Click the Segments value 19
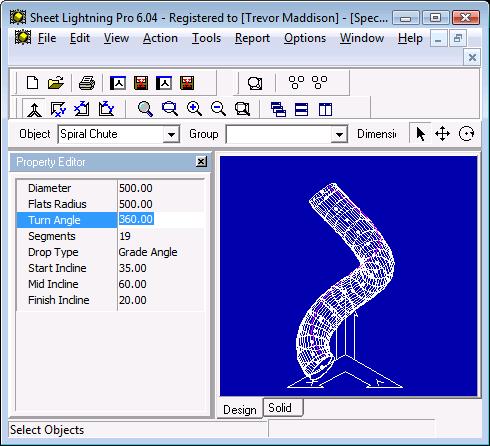 [125, 236]
